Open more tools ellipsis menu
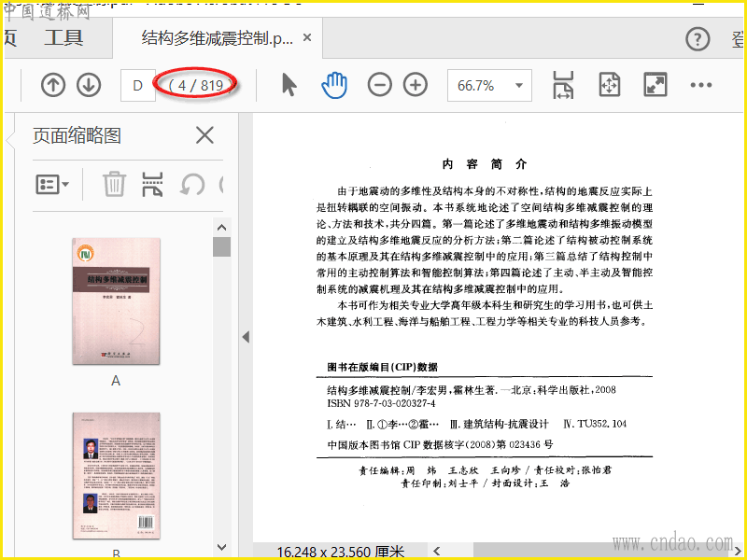This screenshot has height=560, width=747. (x=701, y=85)
